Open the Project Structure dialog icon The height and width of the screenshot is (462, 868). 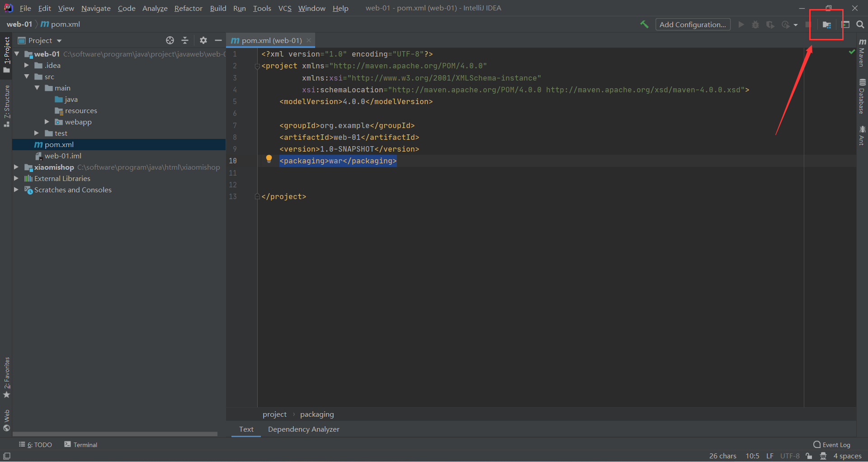tap(827, 25)
